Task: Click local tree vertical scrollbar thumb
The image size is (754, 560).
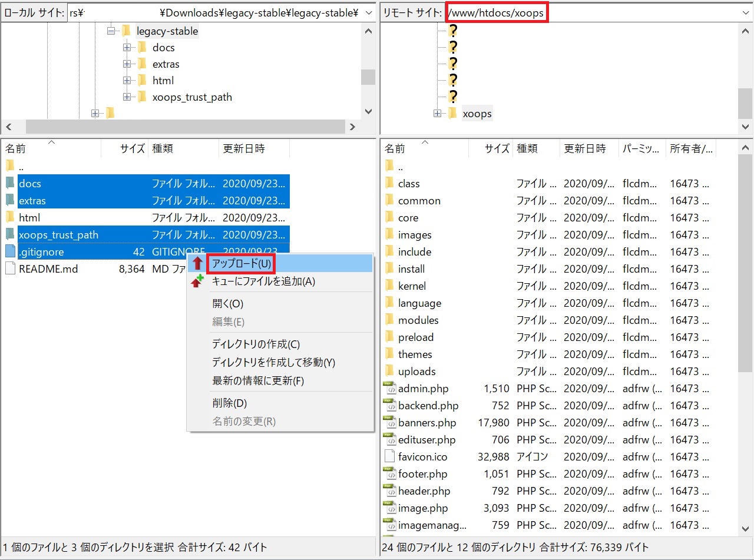Action: click(368, 77)
